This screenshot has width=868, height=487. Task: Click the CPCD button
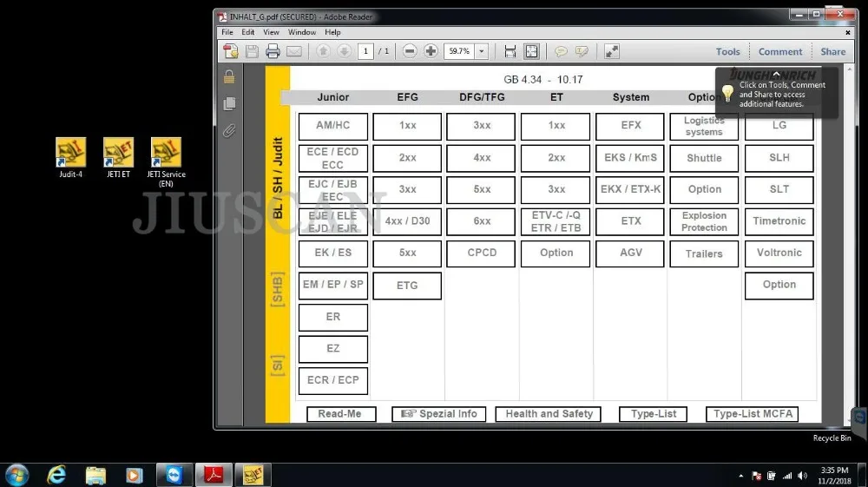(481, 253)
